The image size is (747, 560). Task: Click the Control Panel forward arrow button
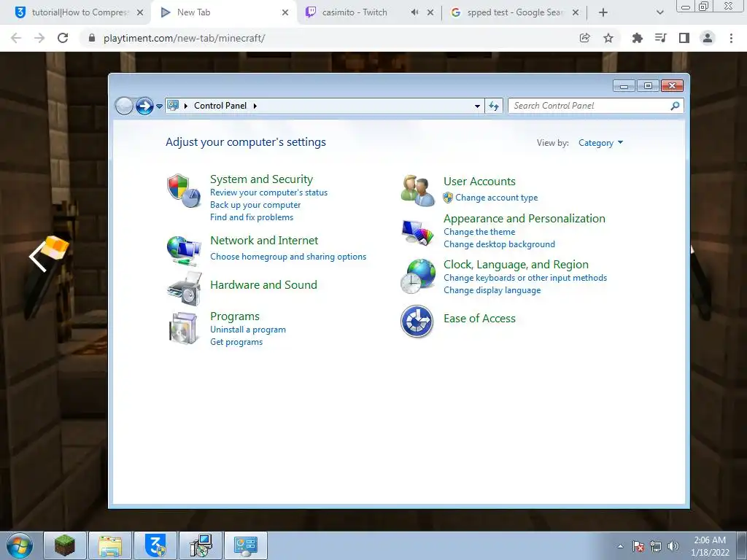tap(144, 106)
